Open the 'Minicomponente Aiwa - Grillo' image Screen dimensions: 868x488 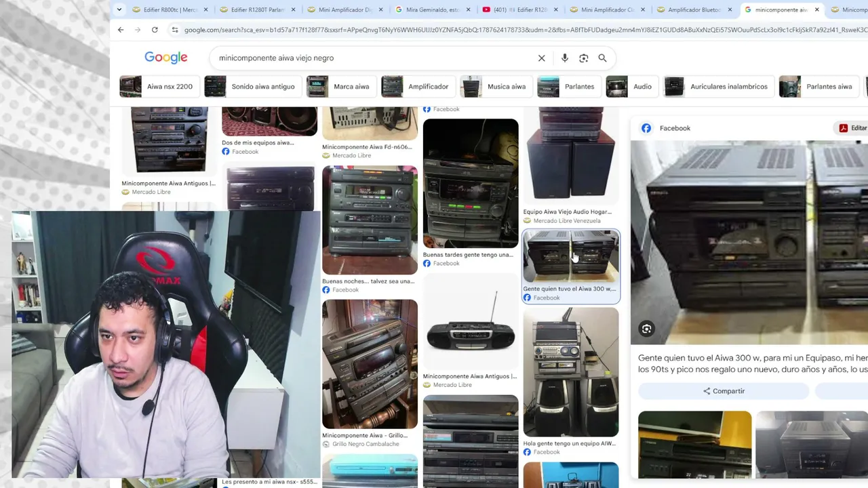[370, 364]
